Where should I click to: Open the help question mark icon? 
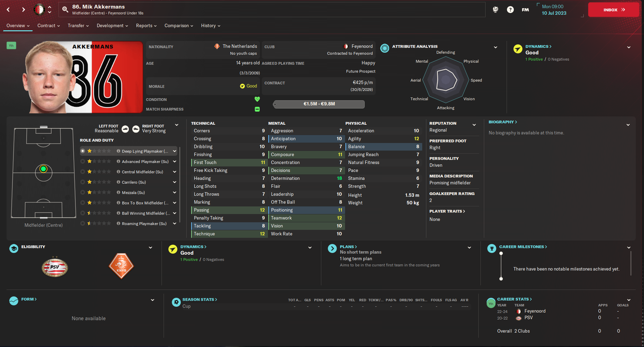coord(510,10)
